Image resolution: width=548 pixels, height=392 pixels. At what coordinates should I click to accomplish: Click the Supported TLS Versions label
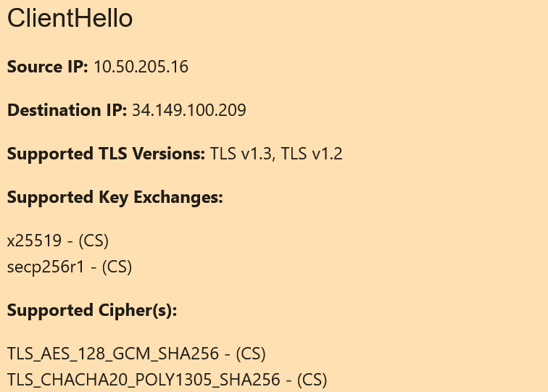point(106,154)
